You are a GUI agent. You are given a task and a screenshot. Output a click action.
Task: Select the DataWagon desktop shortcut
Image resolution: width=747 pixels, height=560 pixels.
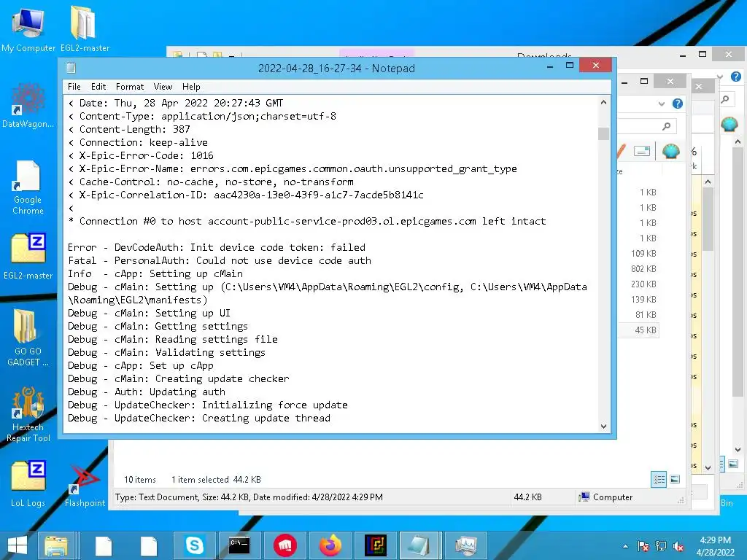point(28,105)
